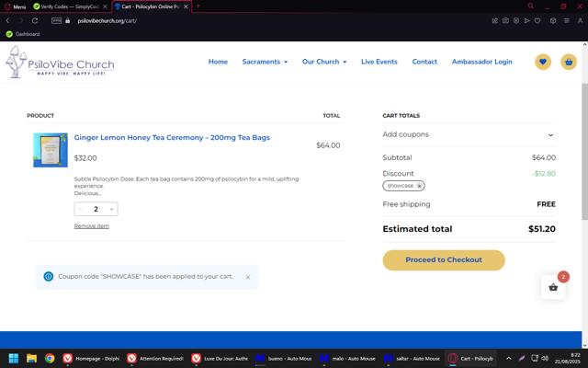
Task: Open the Ambassador Login link
Action: pyautogui.click(x=481, y=62)
